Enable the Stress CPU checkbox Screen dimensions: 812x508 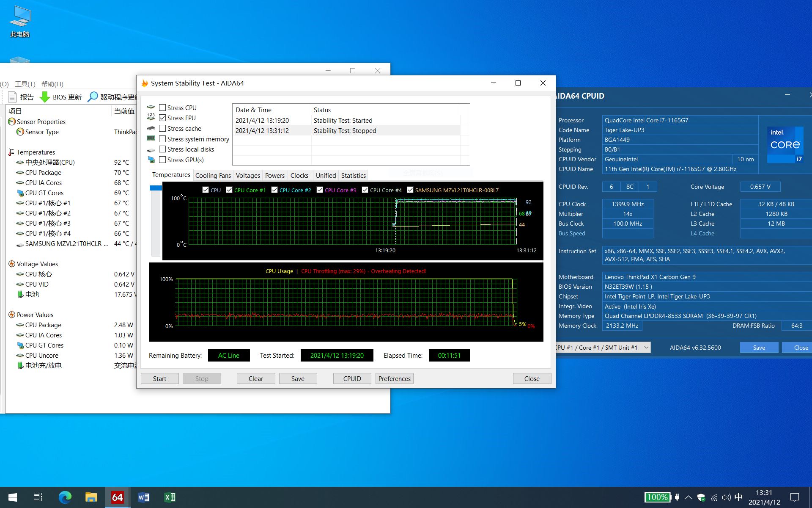162,108
